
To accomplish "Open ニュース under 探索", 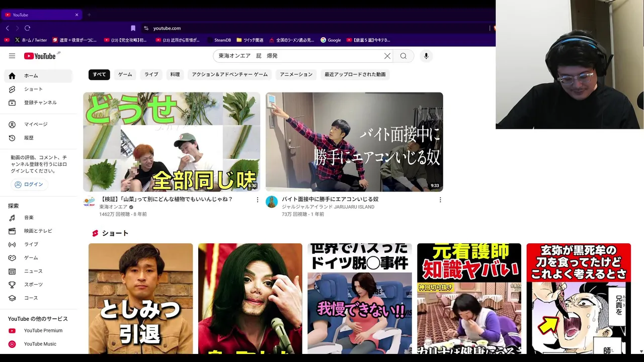I will pos(38,271).
